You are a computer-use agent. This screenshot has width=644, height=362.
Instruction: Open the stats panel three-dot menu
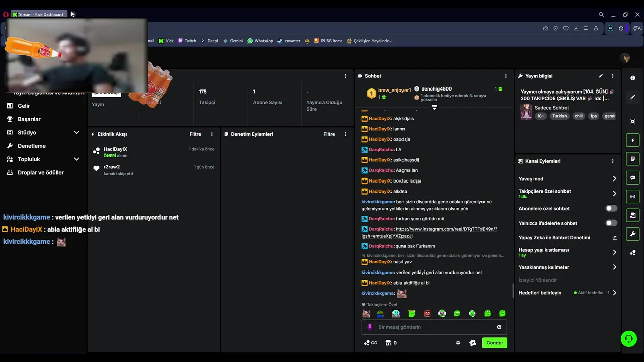click(345, 76)
